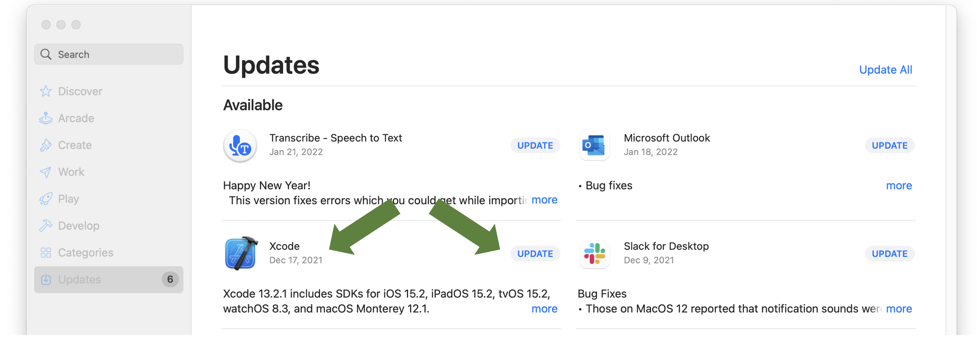Image resolution: width=980 pixels, height=341 pixels.
Task: Go to the Create sidebar section
Action: pos(75,145)
